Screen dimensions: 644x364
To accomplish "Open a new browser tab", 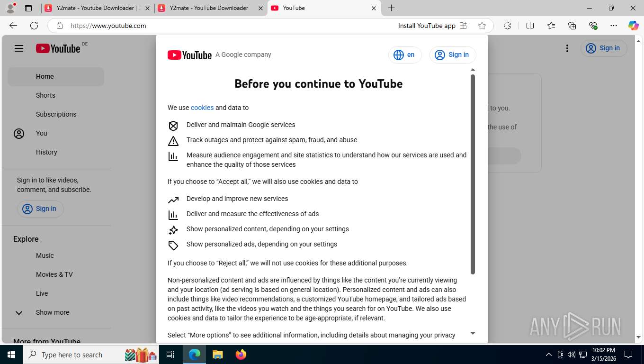I will (391, 8).
